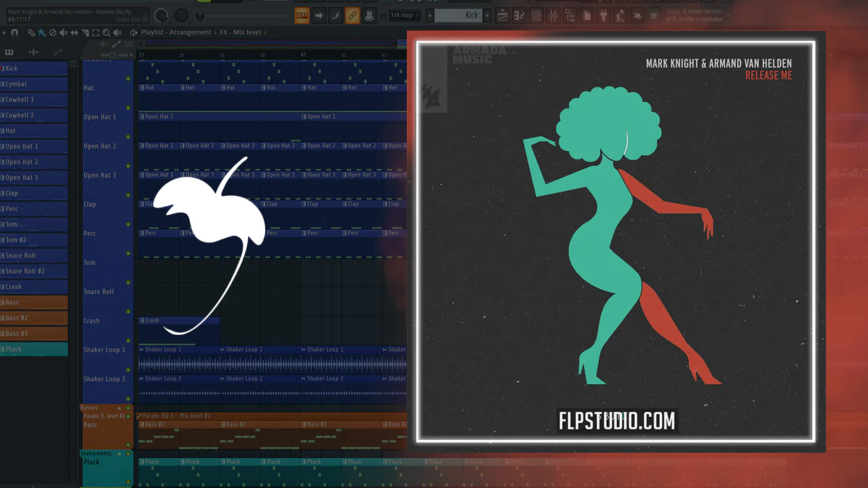Select the Param. EQ 2 automation clip
868x488 pixels.
(x=273, y=415)
